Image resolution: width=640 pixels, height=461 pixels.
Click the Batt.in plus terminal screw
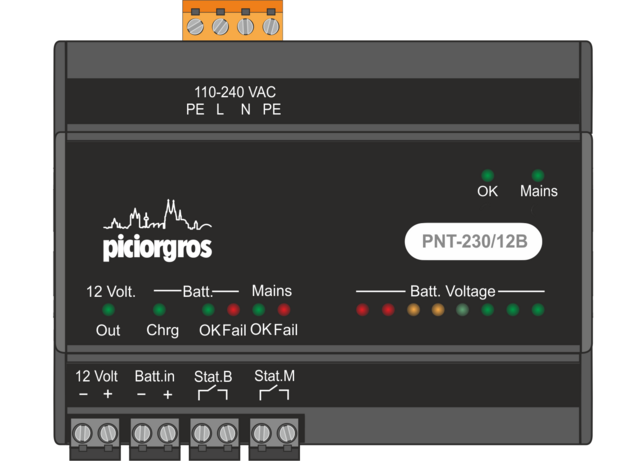[x=168, y=434]
